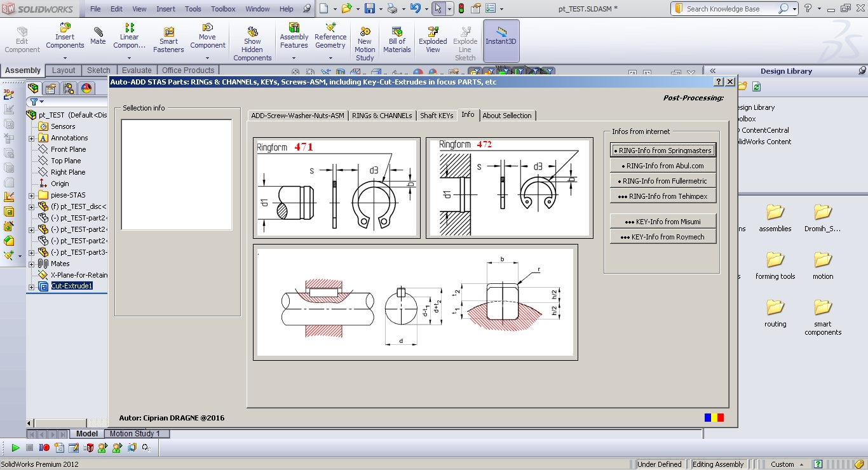Toggle the Instant3D button
The image size is (868, 470).
[x=501, y=41]
